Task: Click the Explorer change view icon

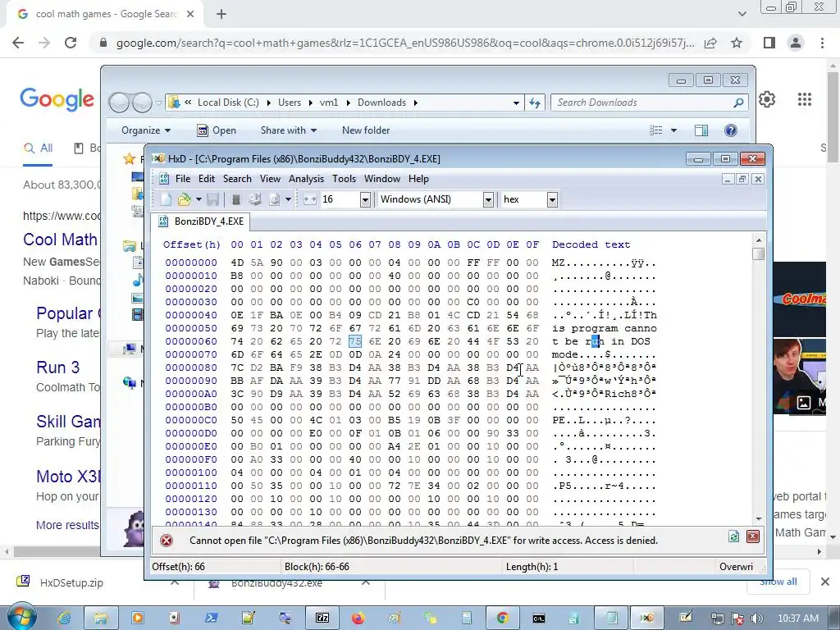Action: point(656,130)
